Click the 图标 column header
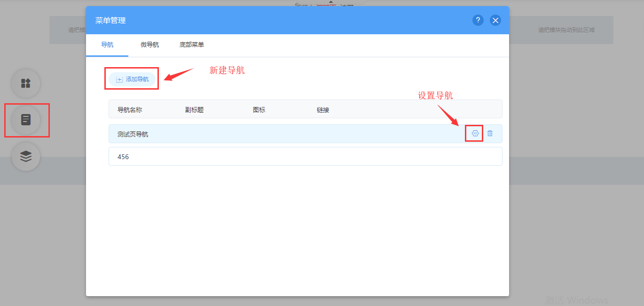 [259, 110]
